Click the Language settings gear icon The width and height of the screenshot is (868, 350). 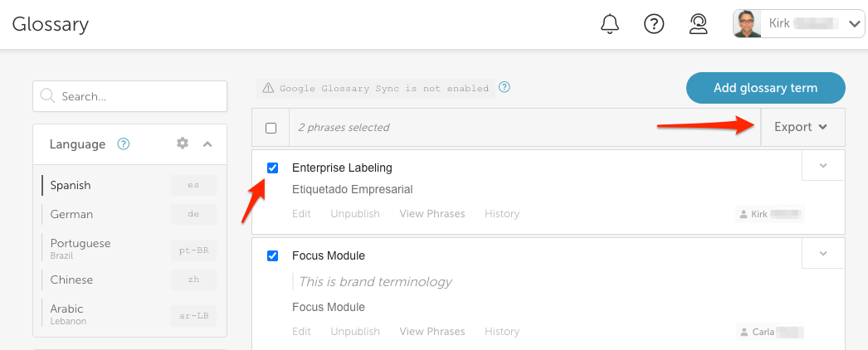tap(183, 143)
